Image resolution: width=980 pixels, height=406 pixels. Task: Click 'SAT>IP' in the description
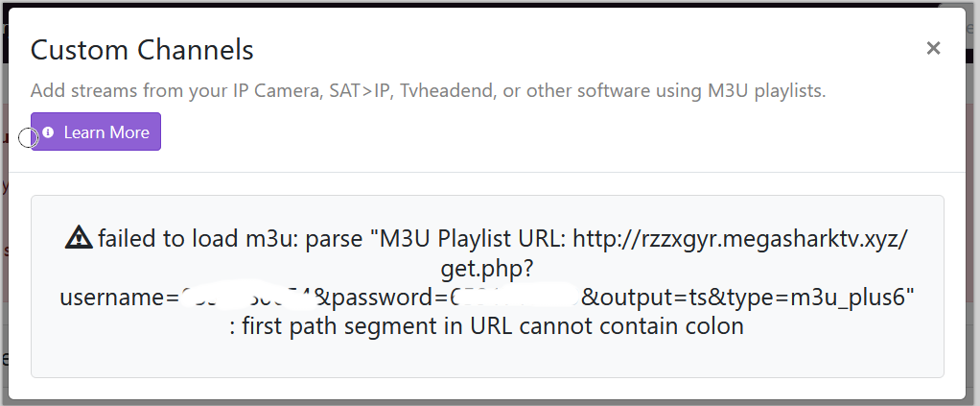click(361, 91)
